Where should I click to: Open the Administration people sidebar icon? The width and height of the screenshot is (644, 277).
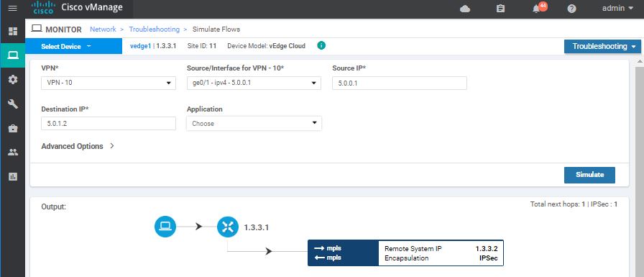pos(13,153)
